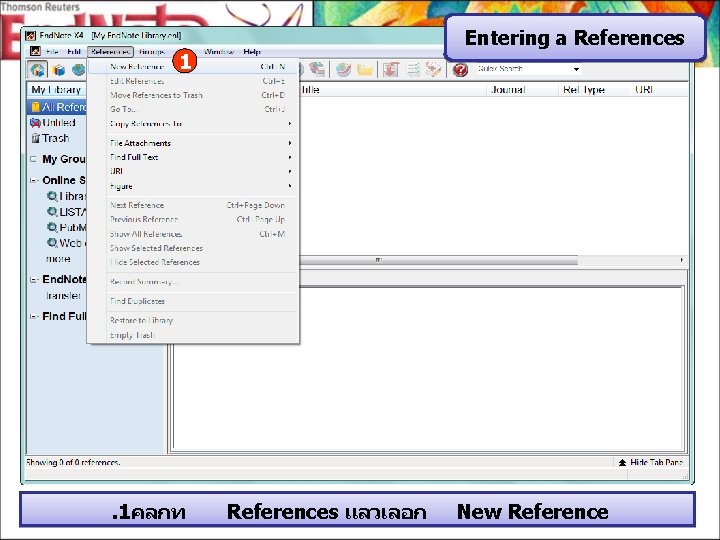Expand Find Full Text submenu entry
The width and height of the screenshot is (720, 540).
click(x=193, y=157)
